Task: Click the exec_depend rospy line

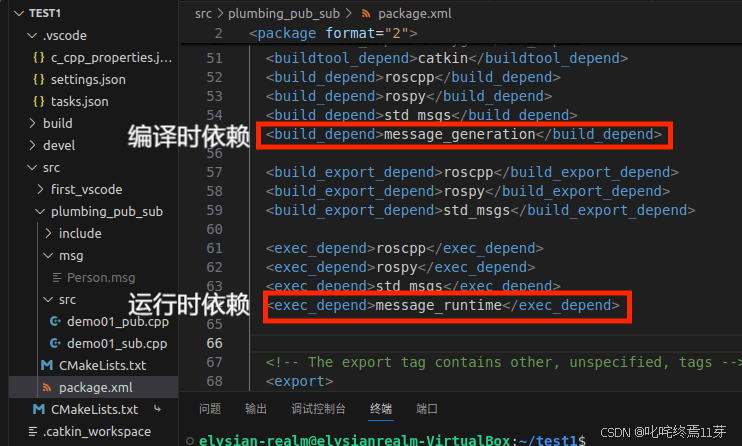Action: tap(400, 267)
